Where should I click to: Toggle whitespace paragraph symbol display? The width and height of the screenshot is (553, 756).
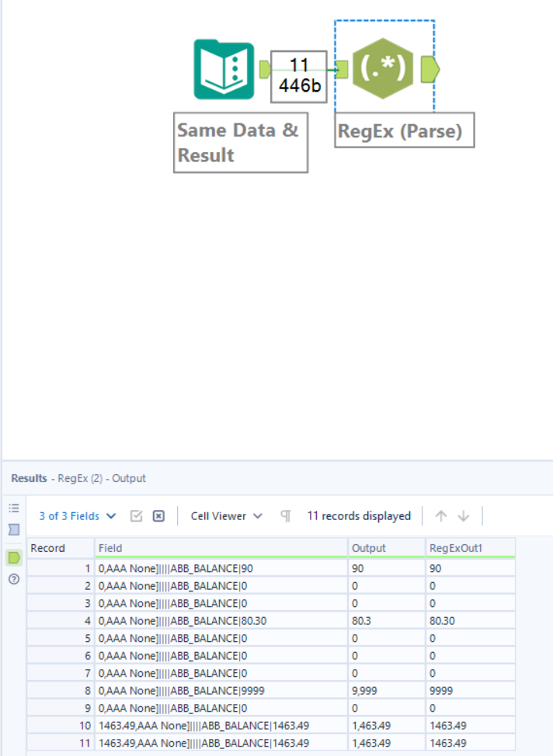(x=285, y=516)
